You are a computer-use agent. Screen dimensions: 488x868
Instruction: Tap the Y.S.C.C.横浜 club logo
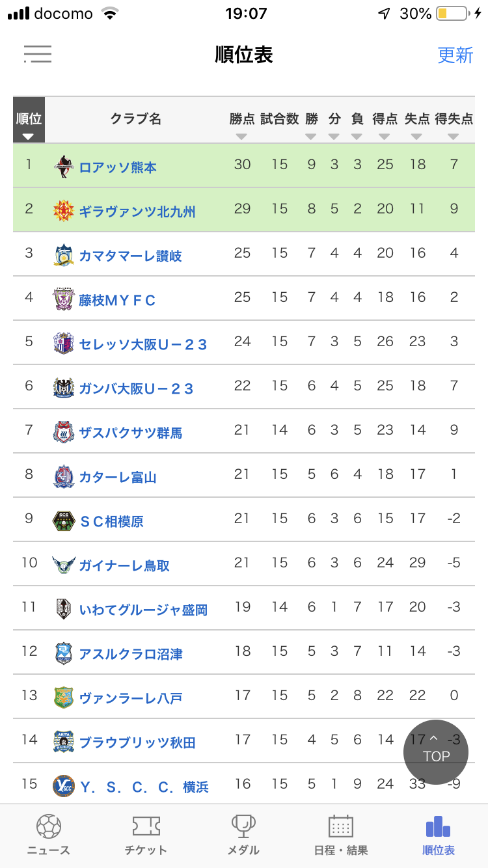64,786
